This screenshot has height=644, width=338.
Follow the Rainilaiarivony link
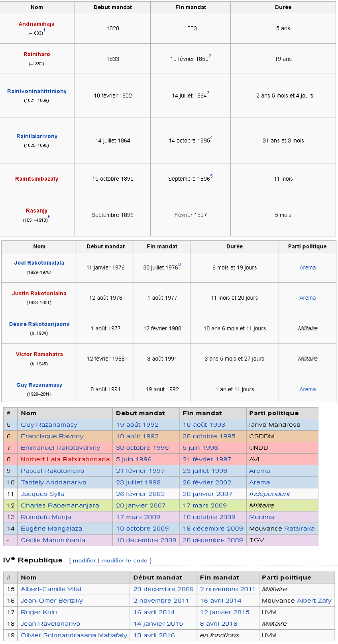click(x=37, y=136)
